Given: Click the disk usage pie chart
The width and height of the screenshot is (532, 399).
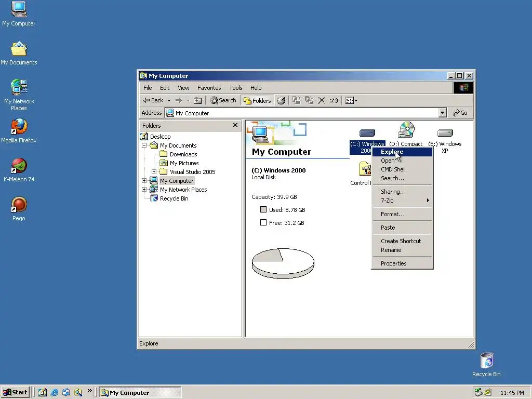Looking at the screenshot, I should tap(283, 263).
